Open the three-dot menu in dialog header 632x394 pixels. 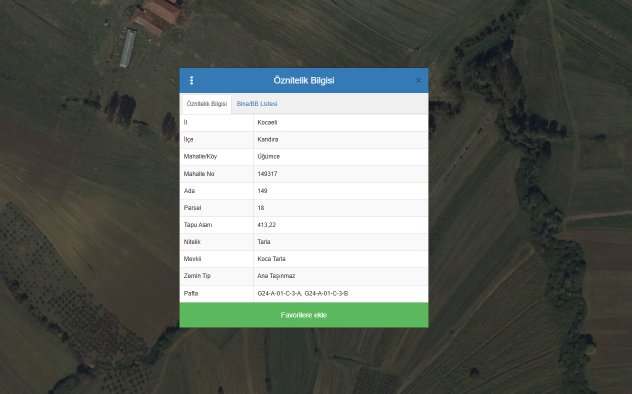tap(191, 81)
